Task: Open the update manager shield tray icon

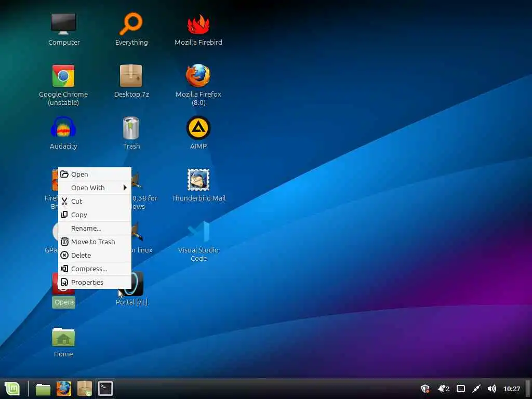Action: (425, 389)
